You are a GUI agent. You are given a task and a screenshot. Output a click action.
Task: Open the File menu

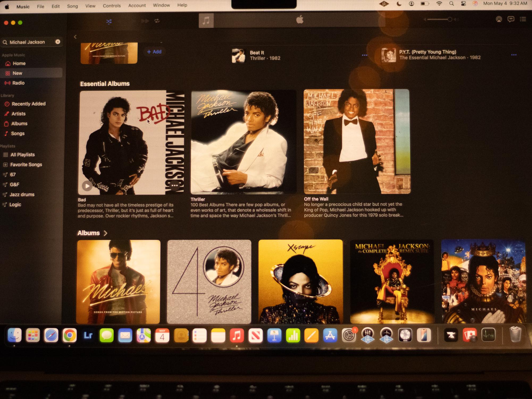(41, 6)
